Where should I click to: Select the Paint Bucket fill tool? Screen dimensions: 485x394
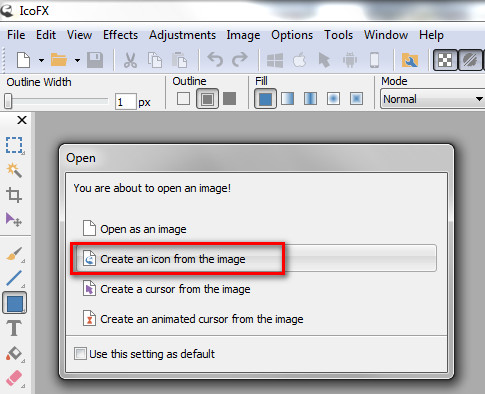(14, 353)
